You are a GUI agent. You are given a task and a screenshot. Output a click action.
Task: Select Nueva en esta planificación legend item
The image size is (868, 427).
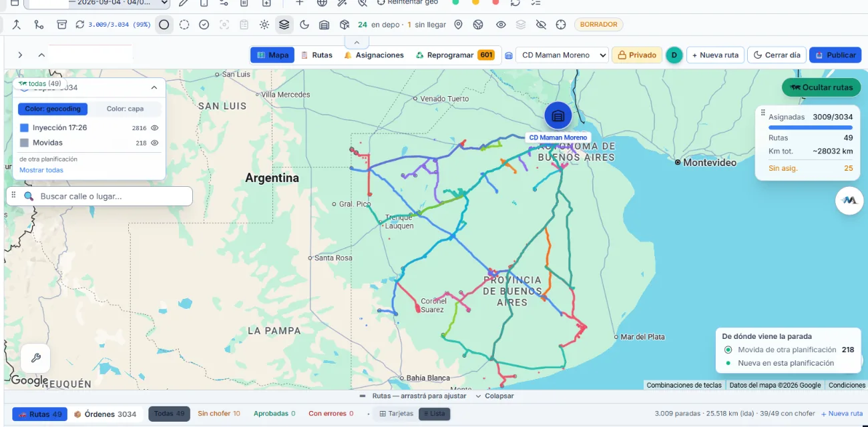[779, 363]
